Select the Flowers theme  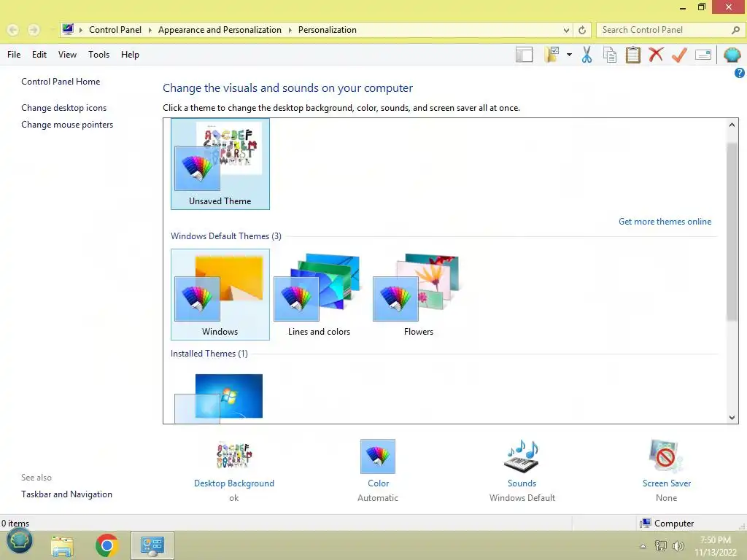(x=418, y=295)
